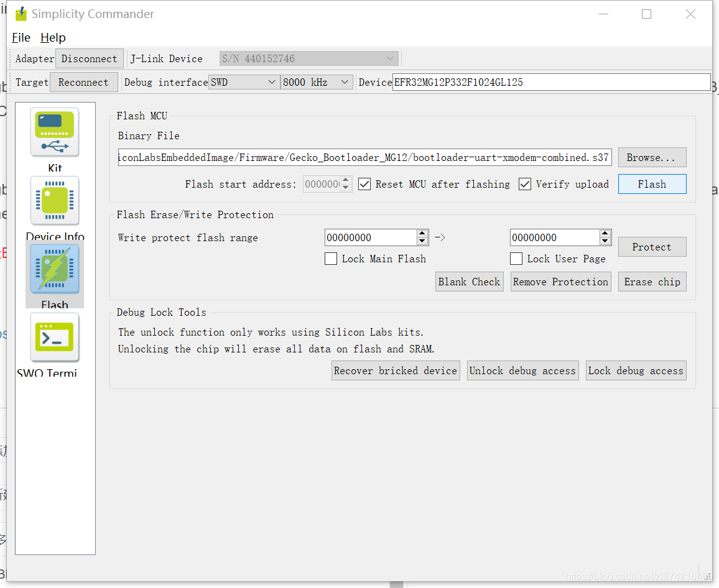This screenshot has width=719, height=588.
Task: Open the SWO Terminal icon
Action: pos(55,338)
